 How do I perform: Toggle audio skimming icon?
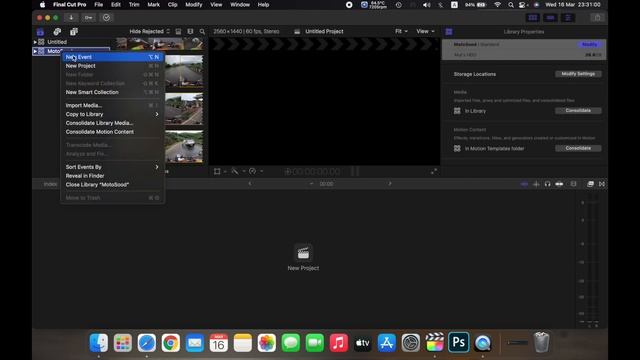tap(536, 184)
